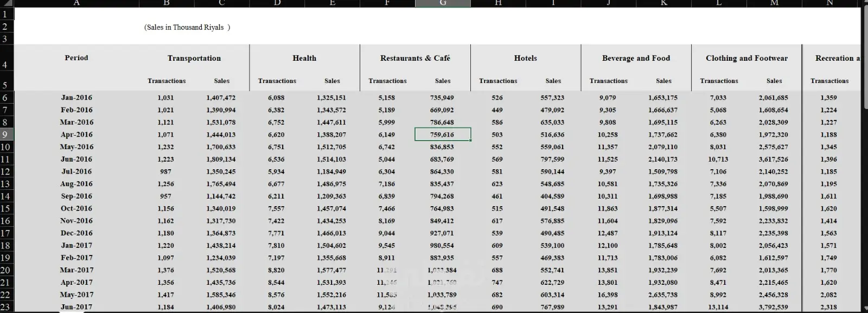Click the Sales subheader under Hotels

(x=553, y=81)
